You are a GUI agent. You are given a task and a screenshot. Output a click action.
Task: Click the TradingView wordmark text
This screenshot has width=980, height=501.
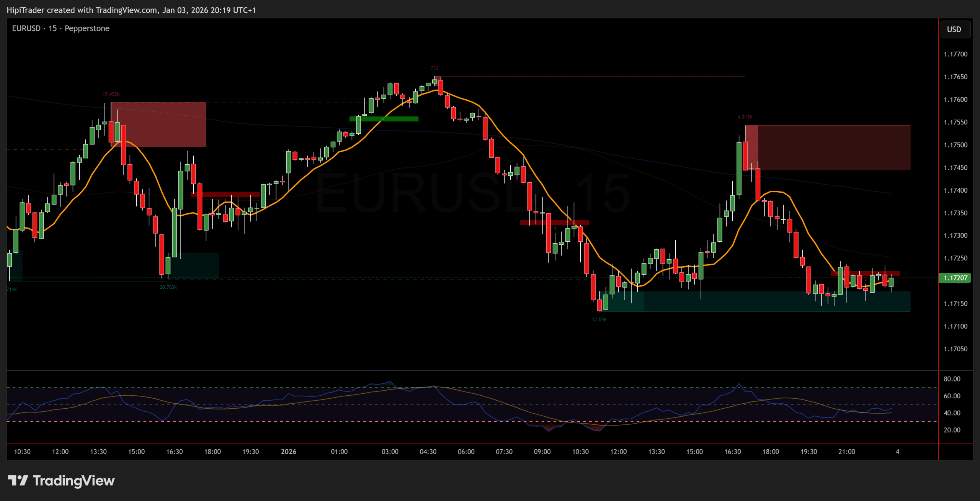73,480
